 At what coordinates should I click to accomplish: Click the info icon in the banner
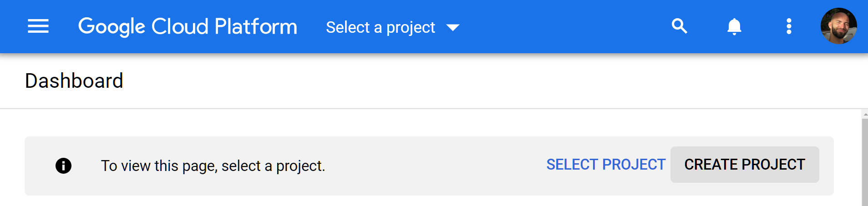coord(63,166)
